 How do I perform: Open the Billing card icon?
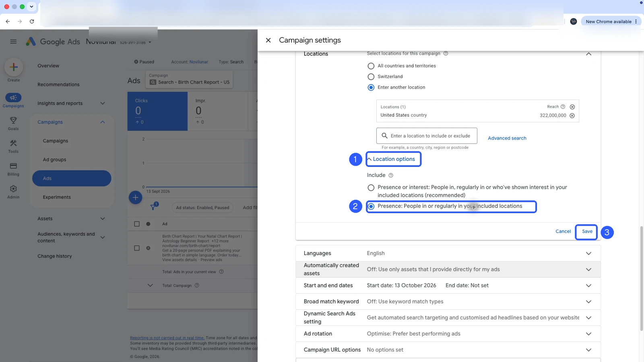click(x=13, y=166)
